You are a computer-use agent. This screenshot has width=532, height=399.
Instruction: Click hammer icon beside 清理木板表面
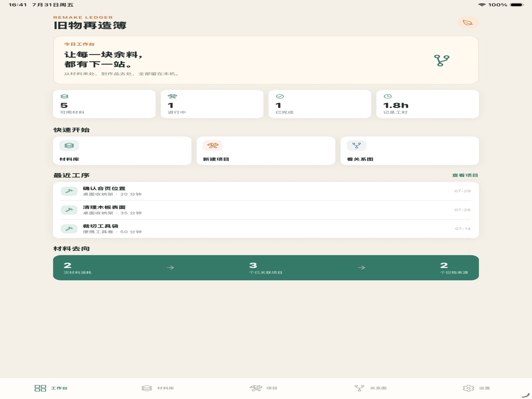click(x=69, y=210)
